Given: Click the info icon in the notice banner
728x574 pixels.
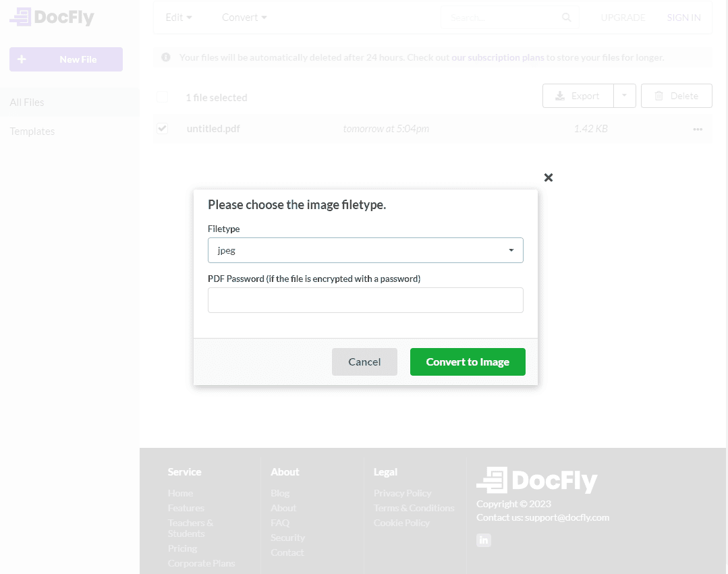Looking at the screenshot, I should 166,57.
